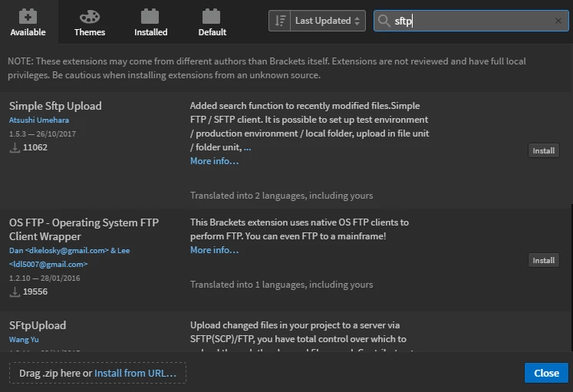Click 'Translated into 1 languages' text

coord(282,285)
